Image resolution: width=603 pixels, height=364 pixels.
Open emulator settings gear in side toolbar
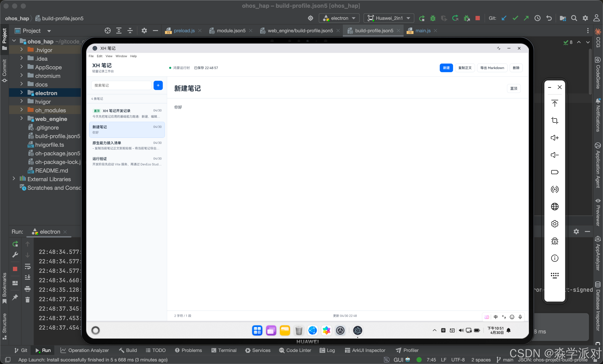tap(555, 224)
